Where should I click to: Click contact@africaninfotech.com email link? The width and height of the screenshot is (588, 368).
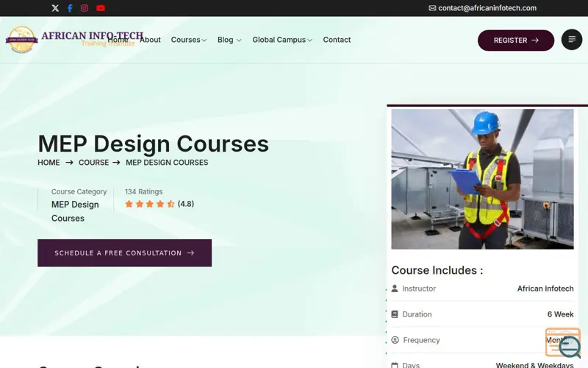(x=487, y=8)
